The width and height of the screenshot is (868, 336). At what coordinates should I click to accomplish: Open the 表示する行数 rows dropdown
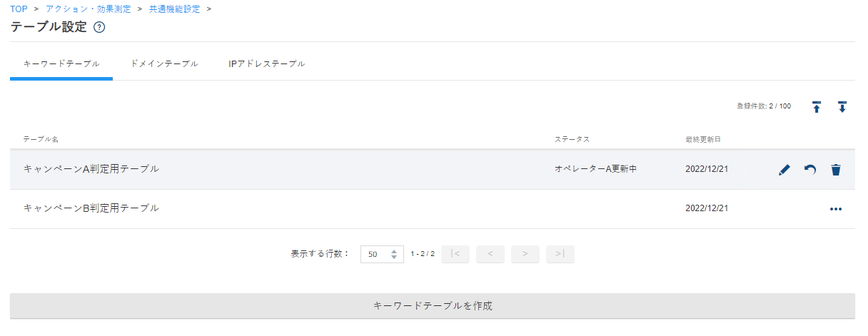(382, 254)
